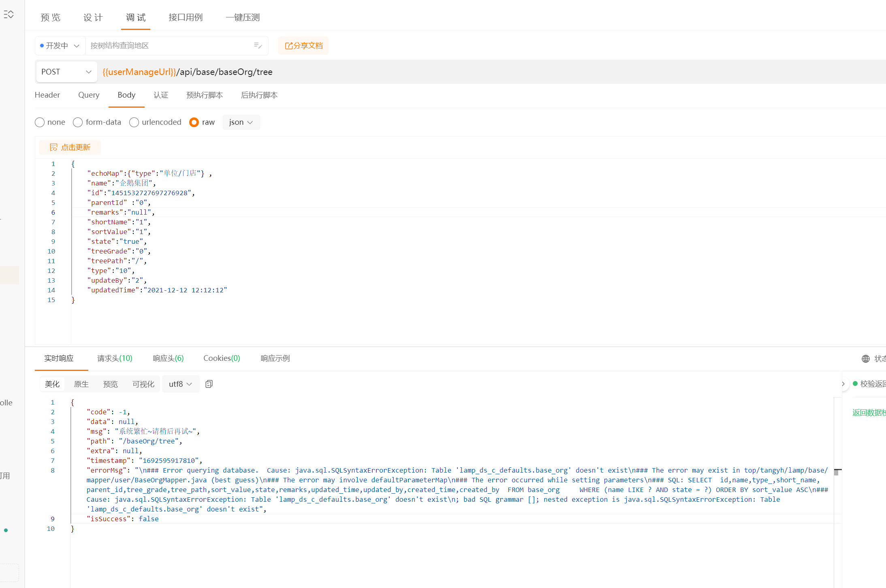Choose the form-data body type
The width and height of the screenshot is (886, 588).
point(77,122)
